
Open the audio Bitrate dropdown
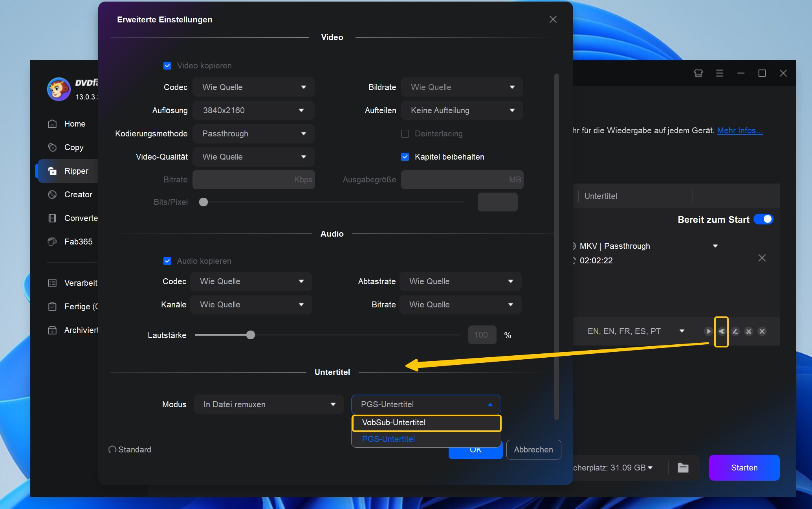460,305
